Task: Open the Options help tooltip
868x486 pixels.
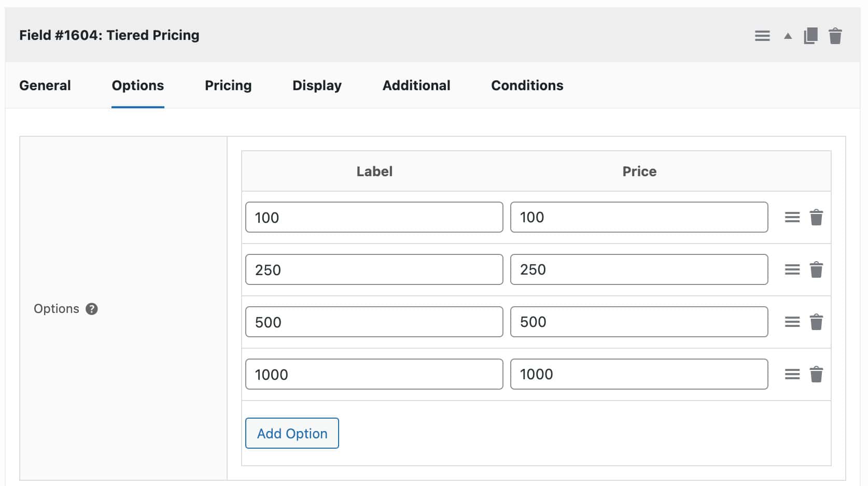Action: [91, 309]
